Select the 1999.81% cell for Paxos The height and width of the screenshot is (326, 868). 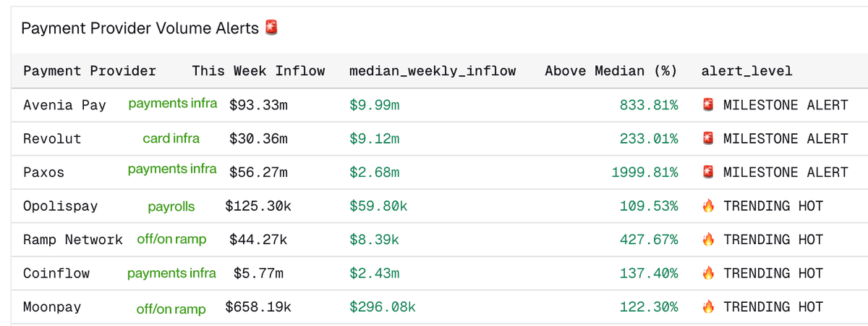[x=644, y=172]
